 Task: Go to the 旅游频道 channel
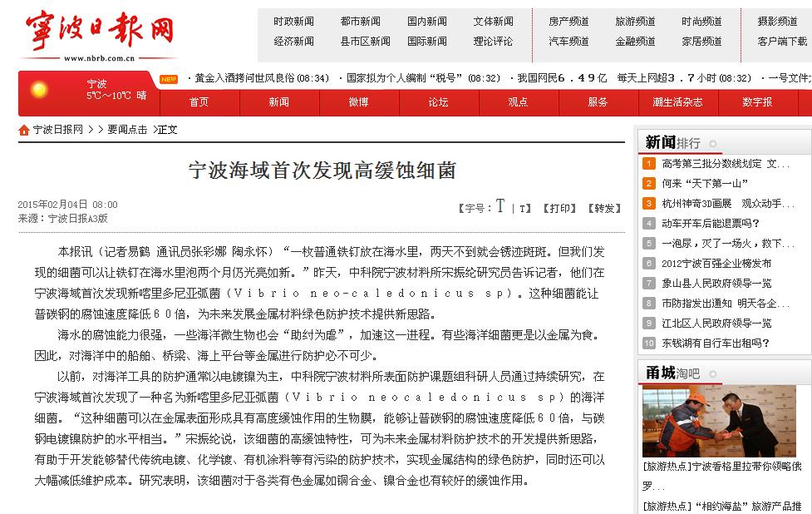click(635, 22)
